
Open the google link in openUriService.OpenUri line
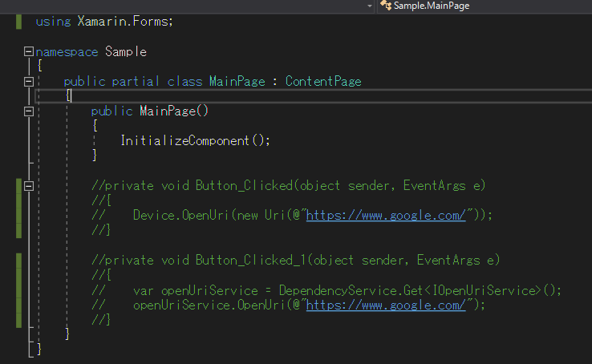tap(386, 305)
